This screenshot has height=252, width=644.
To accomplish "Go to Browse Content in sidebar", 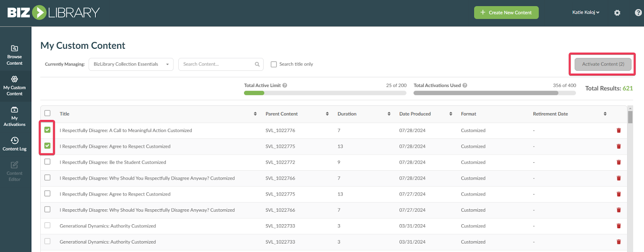I will coord(14,55).
